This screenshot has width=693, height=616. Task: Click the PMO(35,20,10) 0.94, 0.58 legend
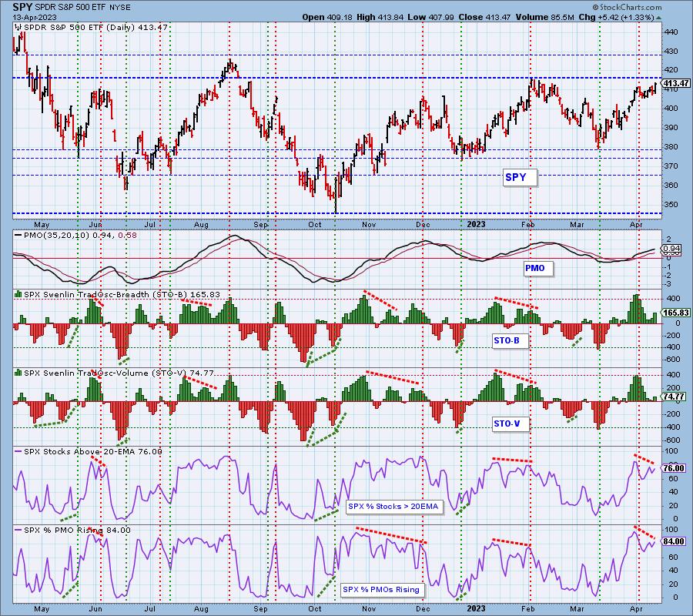80,236
